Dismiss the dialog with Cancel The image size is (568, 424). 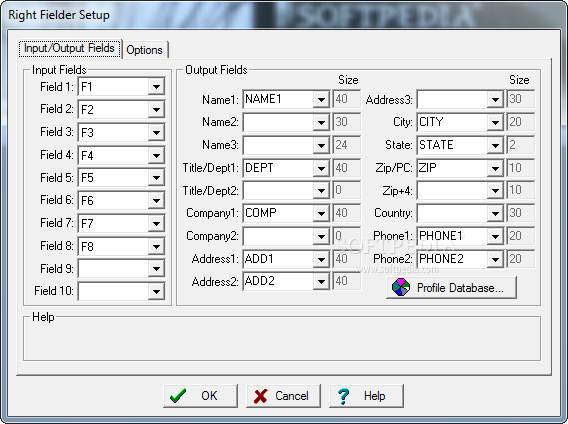click(x=283, y=396)
